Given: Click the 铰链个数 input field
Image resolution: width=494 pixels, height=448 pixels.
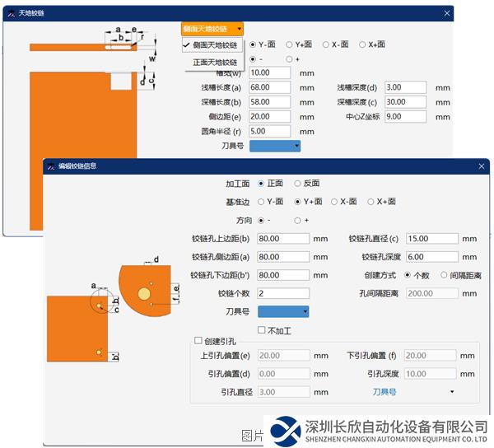Looking at the screenshot, I should pos(283,293).
